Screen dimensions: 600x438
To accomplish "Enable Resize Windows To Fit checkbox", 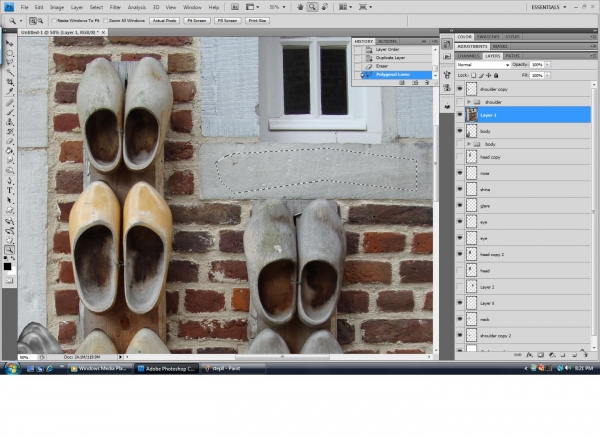I will tap(54, 21).
